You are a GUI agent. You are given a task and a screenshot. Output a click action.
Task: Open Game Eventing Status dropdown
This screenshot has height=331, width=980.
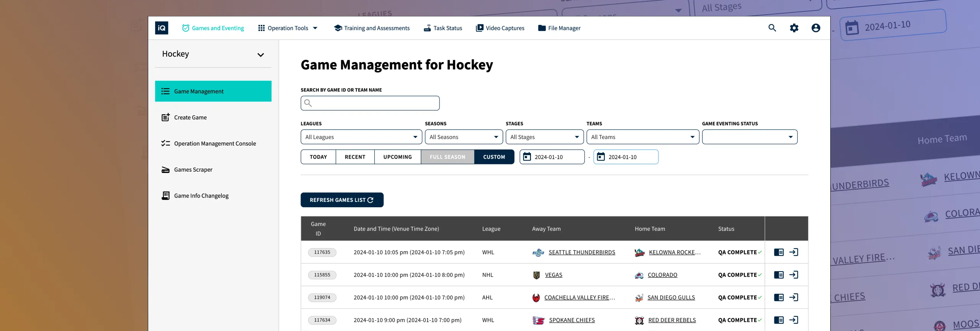coord(750,137)
